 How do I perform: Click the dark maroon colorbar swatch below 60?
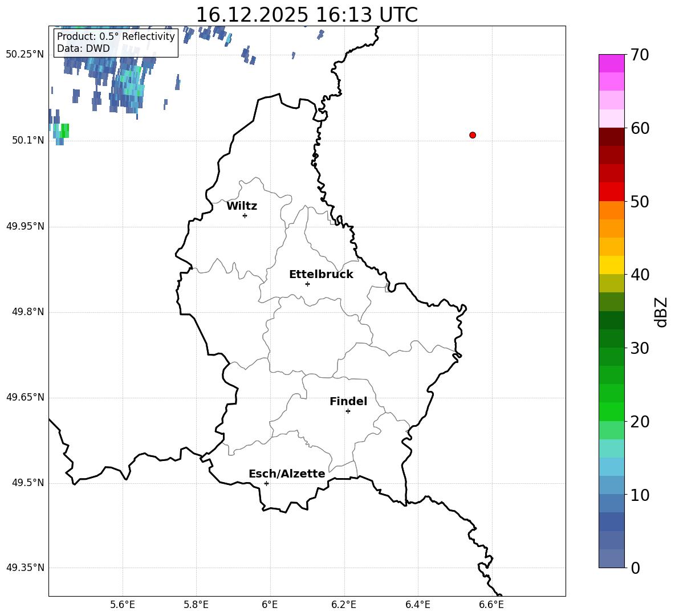[x=612, y=137]
